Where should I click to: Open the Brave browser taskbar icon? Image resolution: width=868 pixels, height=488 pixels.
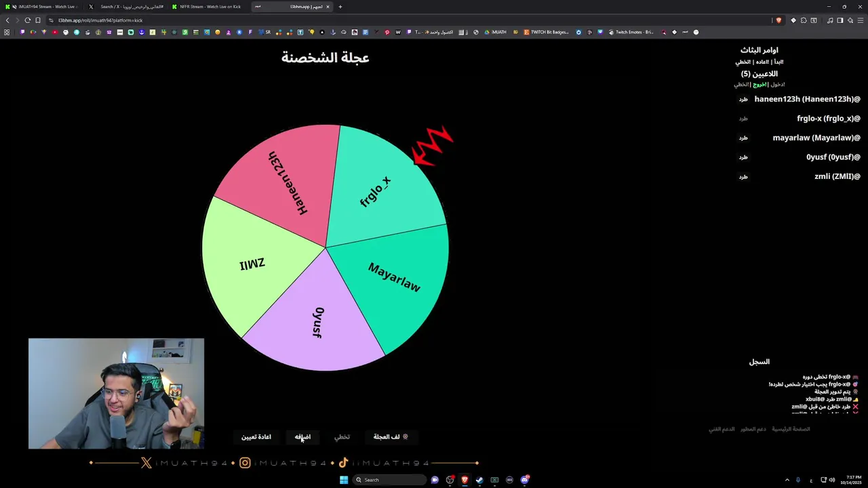(x=465, y=480)
